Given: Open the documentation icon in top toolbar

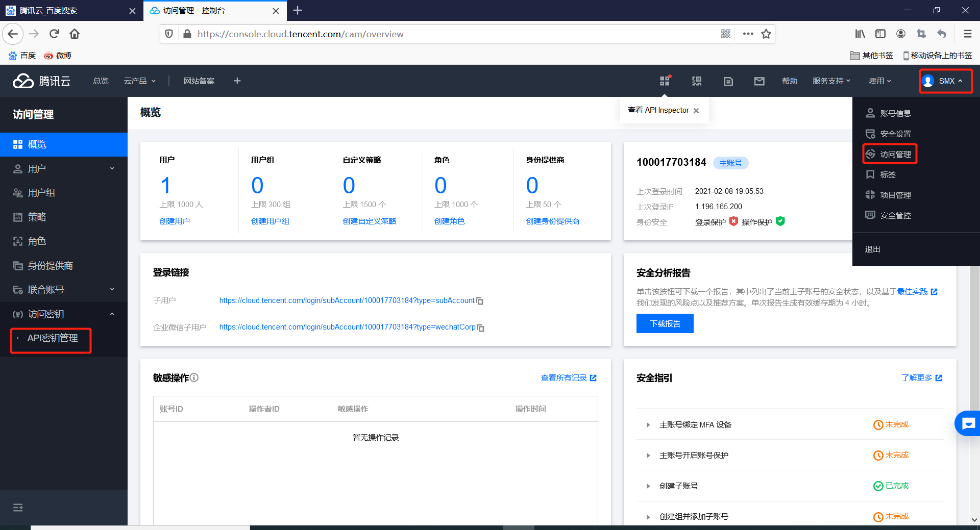Looking at the screenshot, I should click(x=728, y=81).
